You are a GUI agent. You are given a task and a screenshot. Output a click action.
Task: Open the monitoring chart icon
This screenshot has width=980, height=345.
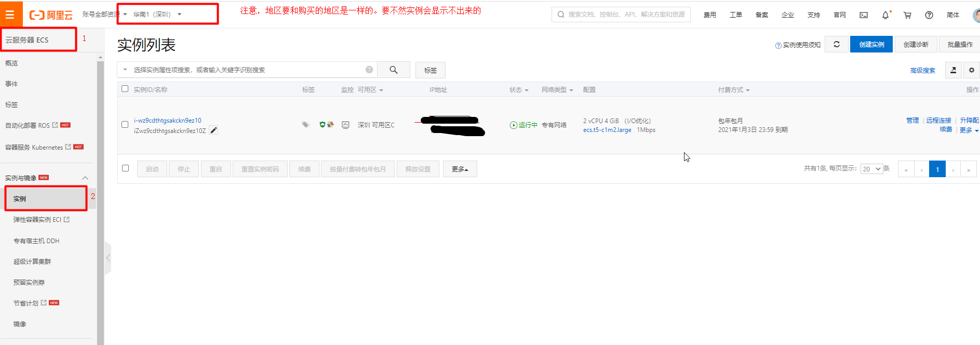345,125
